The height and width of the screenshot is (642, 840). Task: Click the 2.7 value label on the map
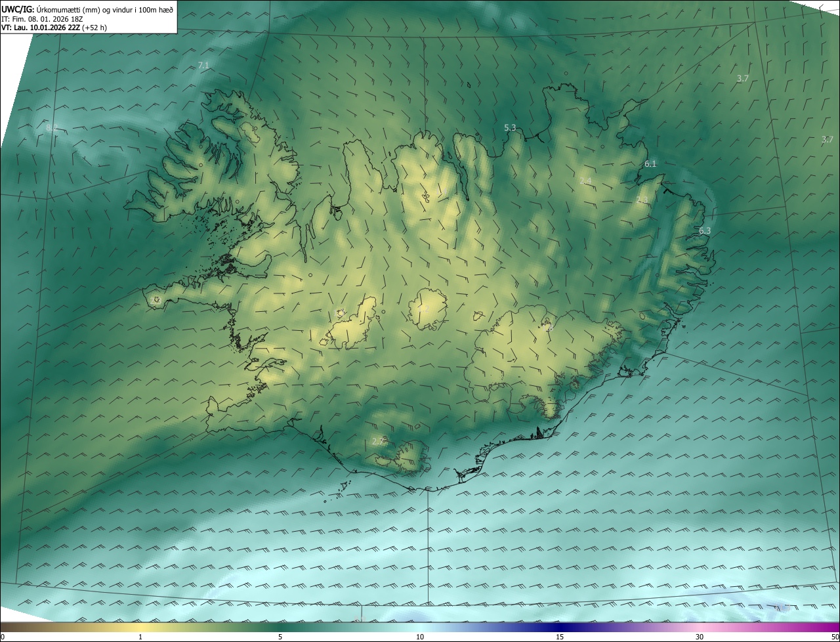(x=378, y=441)
